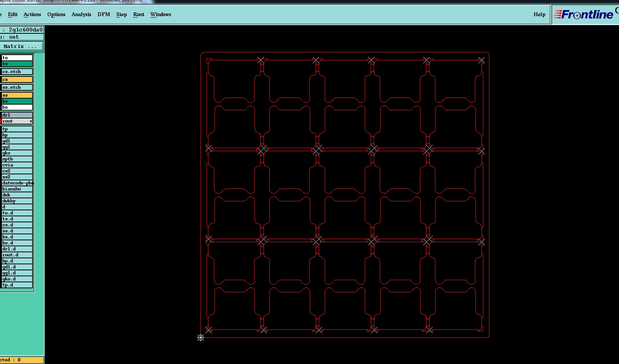Select the 'to.d' layer row
619x364 pixels.
[x=17, y=213]
